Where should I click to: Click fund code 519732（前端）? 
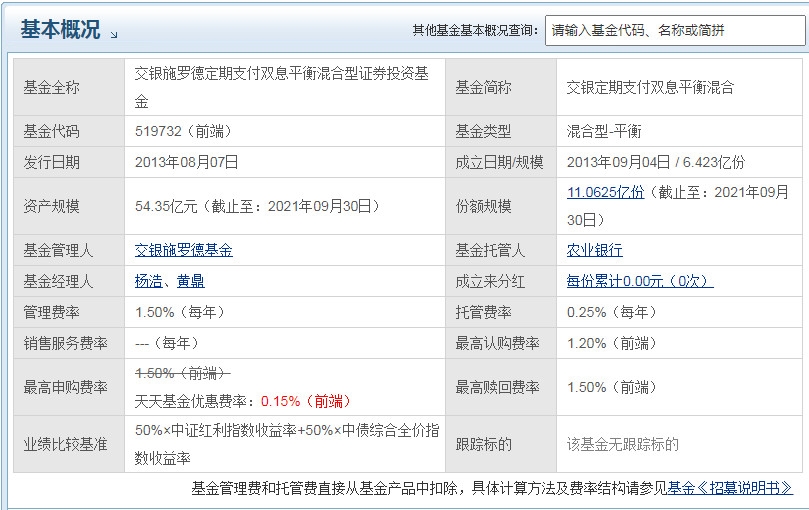pos(183,131)
